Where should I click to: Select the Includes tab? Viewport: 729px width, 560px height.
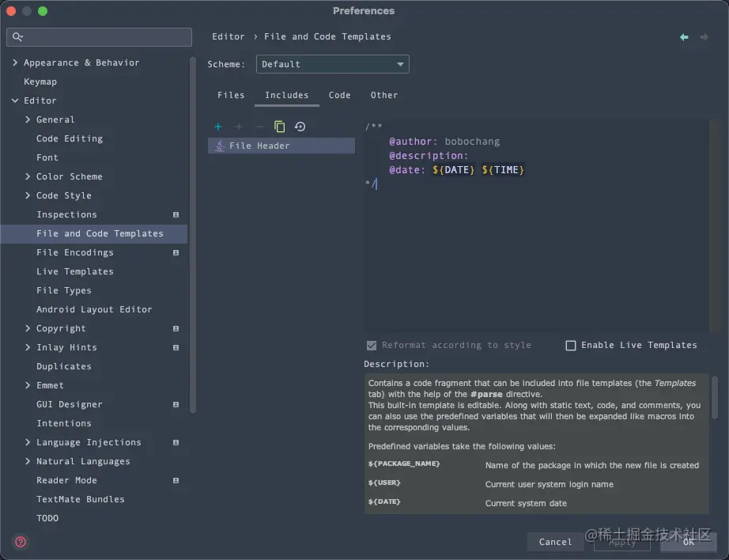(x=287, y=95)
